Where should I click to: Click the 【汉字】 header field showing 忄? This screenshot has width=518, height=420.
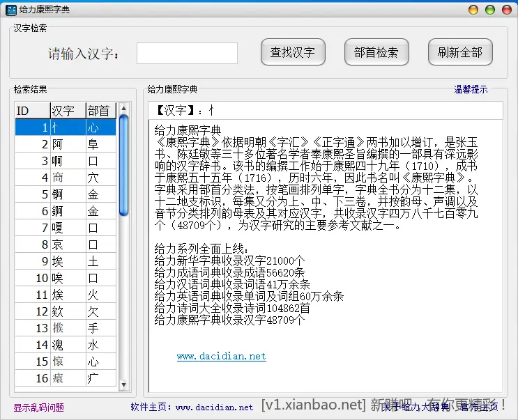326,110
